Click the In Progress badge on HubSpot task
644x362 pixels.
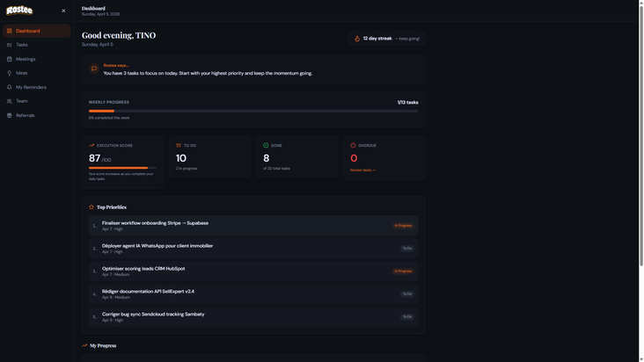point(403,271)
